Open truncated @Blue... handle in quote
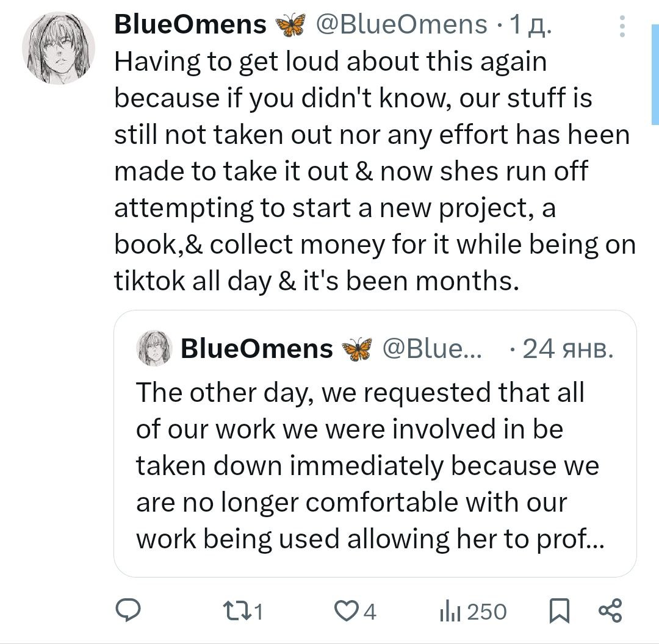The width and height of the screenshot is (659, 644). [432, 349]
